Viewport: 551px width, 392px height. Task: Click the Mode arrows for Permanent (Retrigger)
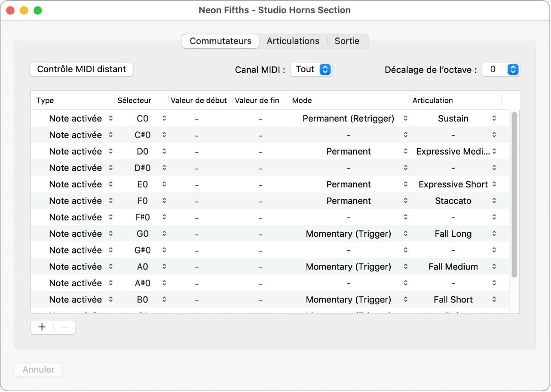[x=405, y=118]
